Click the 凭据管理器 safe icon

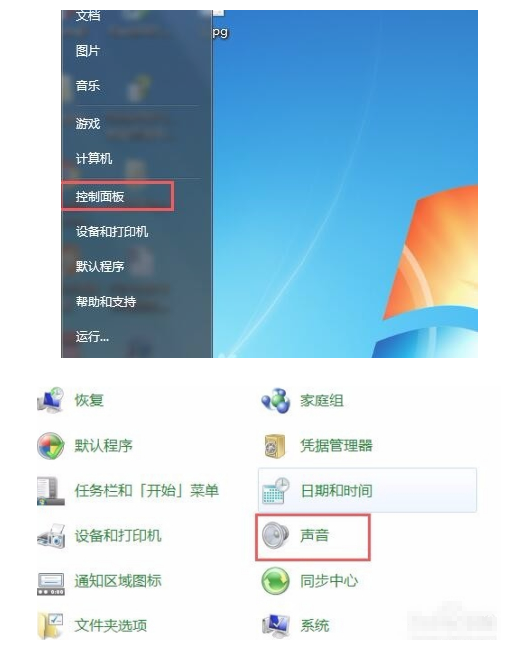coord(275,446)
